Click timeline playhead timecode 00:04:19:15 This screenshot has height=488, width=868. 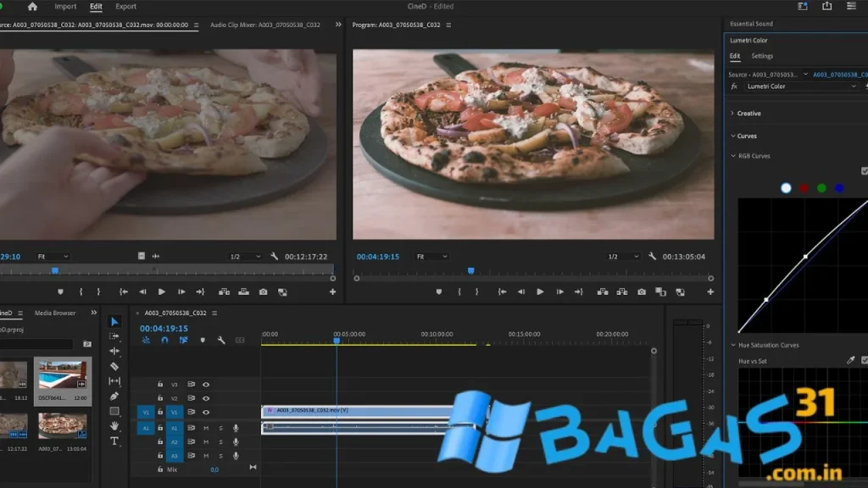(164, 329)
